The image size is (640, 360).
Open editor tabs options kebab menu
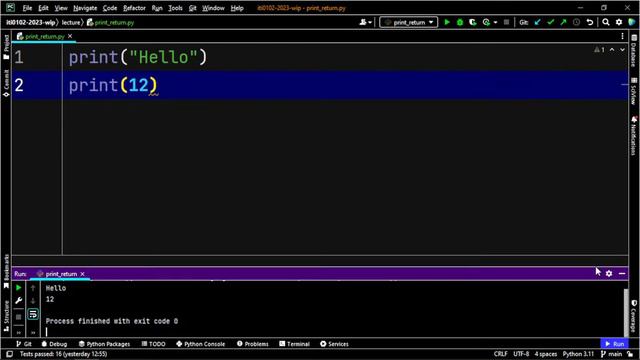tap(622, 36)
